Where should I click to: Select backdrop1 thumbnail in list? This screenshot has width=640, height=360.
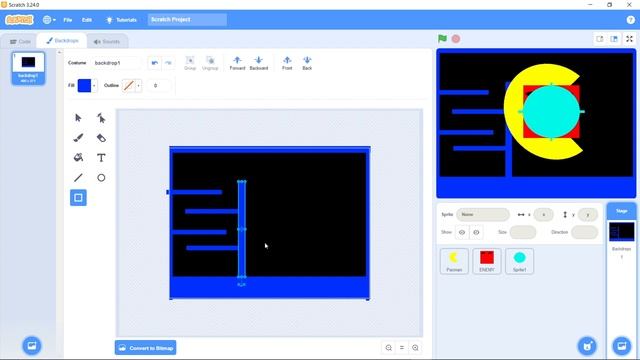click(x=28, y=68)
